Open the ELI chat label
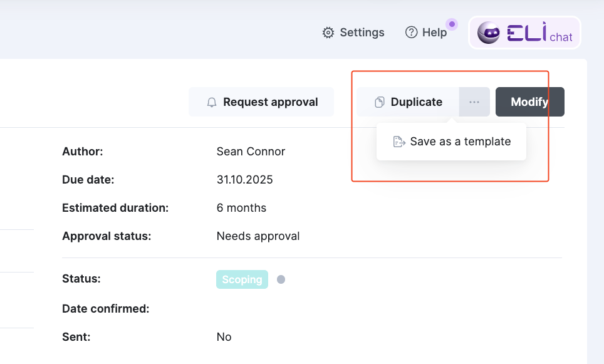 coord(561,37)
